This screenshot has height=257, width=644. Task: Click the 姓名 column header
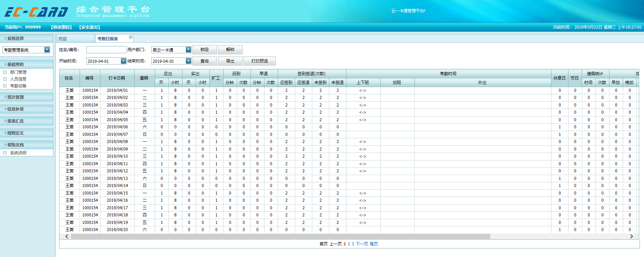click(x=69, y=78)
